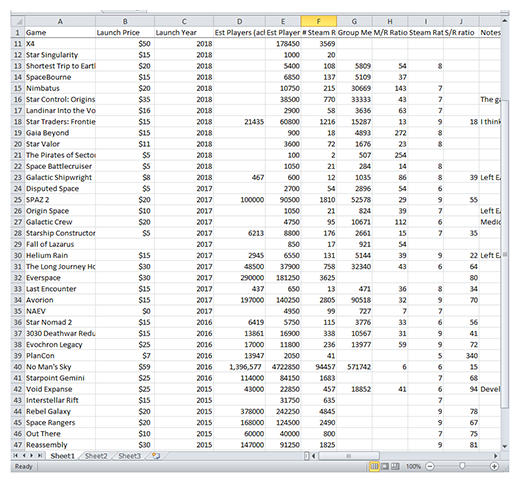
Task: Select the X4 game cell
Action: tap(60, 44)
